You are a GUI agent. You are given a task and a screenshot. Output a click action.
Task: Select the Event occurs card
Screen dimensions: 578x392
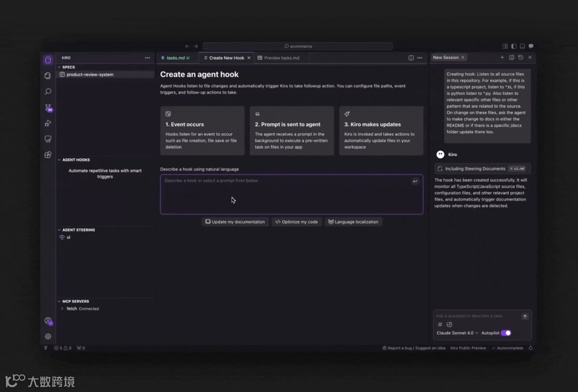click(202, 131)
